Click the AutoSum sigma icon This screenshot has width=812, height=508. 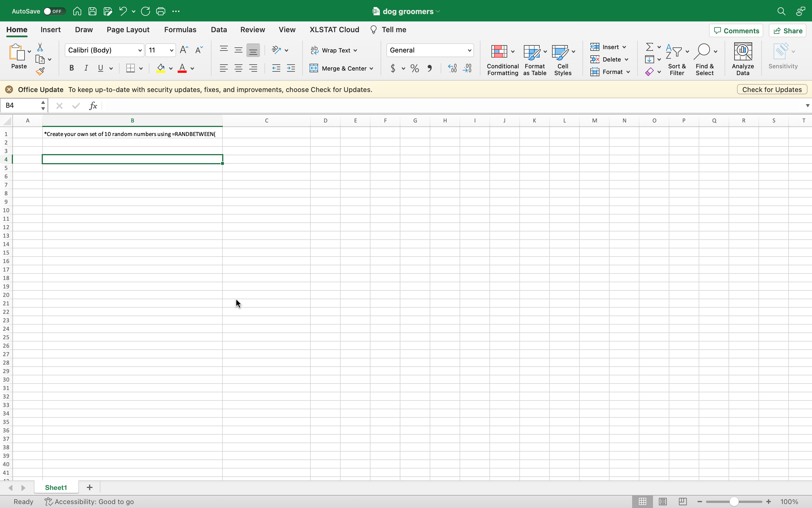point(650,47)
